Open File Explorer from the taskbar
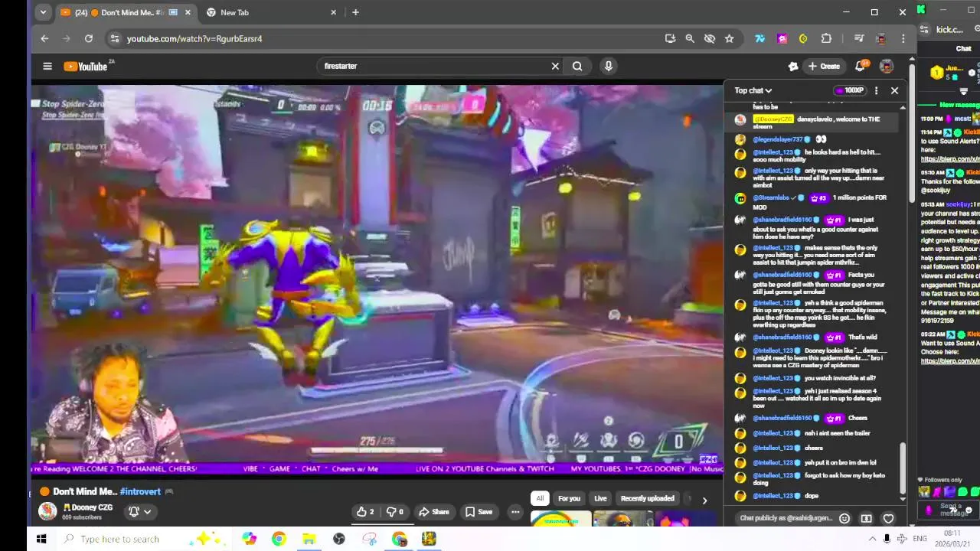 [x=309, y=539]
